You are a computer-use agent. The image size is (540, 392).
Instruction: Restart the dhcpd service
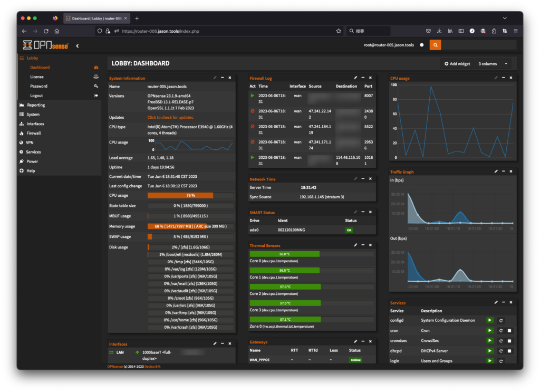(501, 351)
